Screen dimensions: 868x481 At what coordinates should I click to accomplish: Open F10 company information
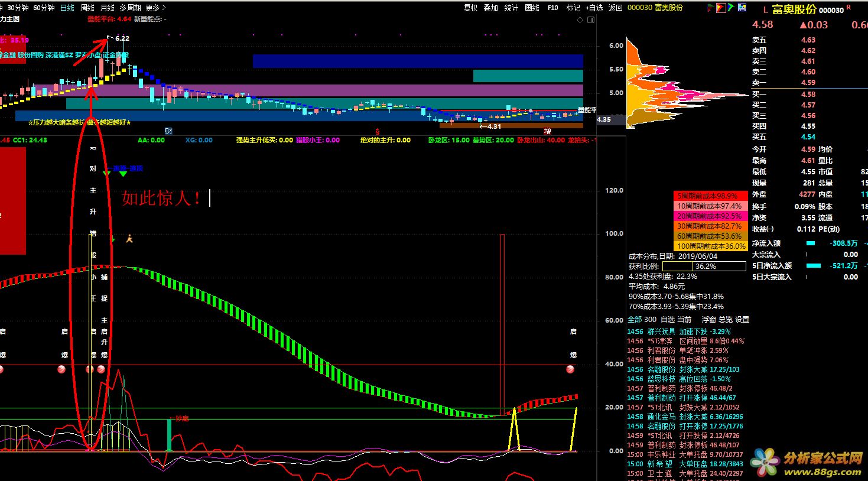tap(553, 8)
